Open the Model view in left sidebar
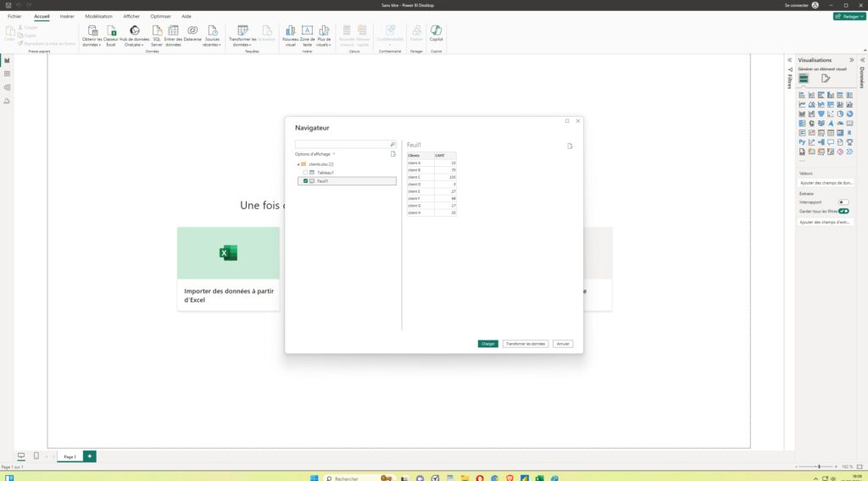The width and height of the screenshot is (868, 481). pyautogui.click(x=7, y=87)
